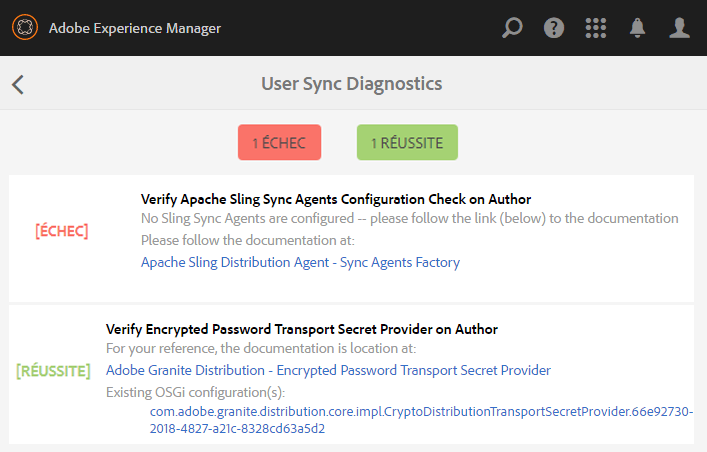The height and width of the screenshot is (452, 707).
Task: Filter by the 1 RÉUSSITE button
Action: pyautogui.click(x=407, y=143)
